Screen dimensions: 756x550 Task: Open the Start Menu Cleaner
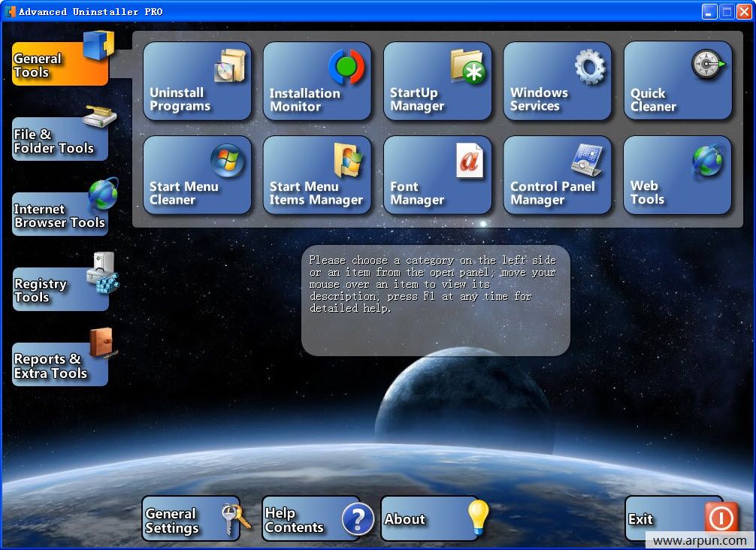click(197, 175)
